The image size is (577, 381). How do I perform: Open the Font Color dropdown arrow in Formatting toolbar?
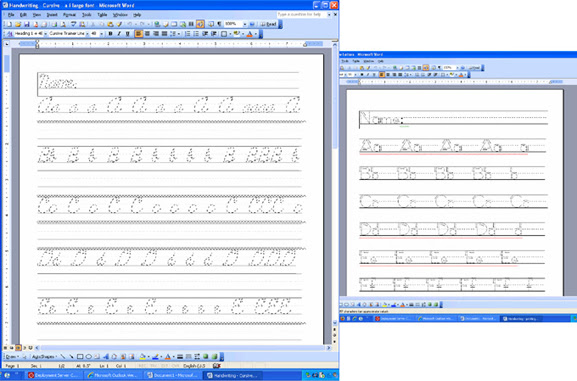(255, 34)
